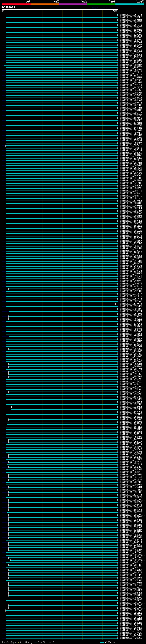
Task: Click the green ~80% identity legend segment
Action: click(101, 4)
